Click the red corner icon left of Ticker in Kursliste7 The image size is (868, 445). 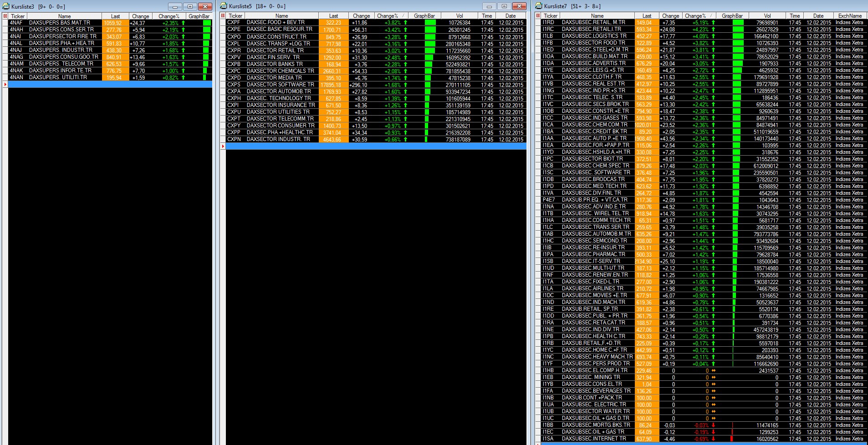(x=538, y=15)
